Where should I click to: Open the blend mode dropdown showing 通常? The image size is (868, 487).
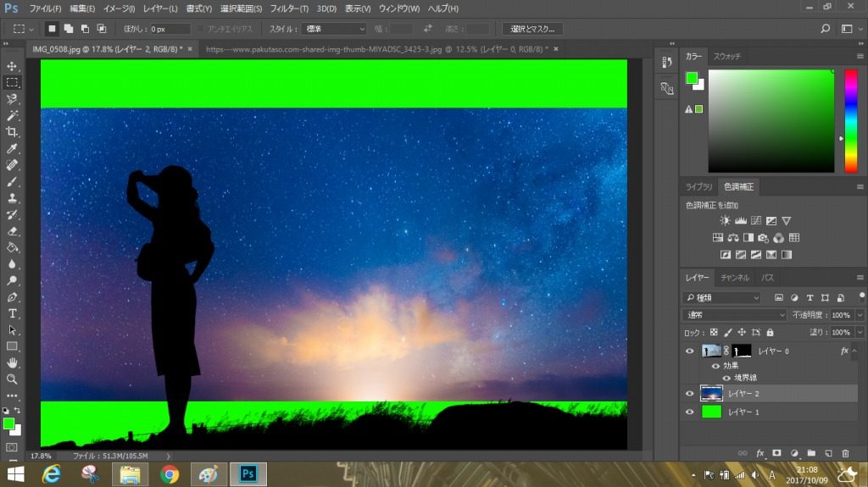click(735, 315)
